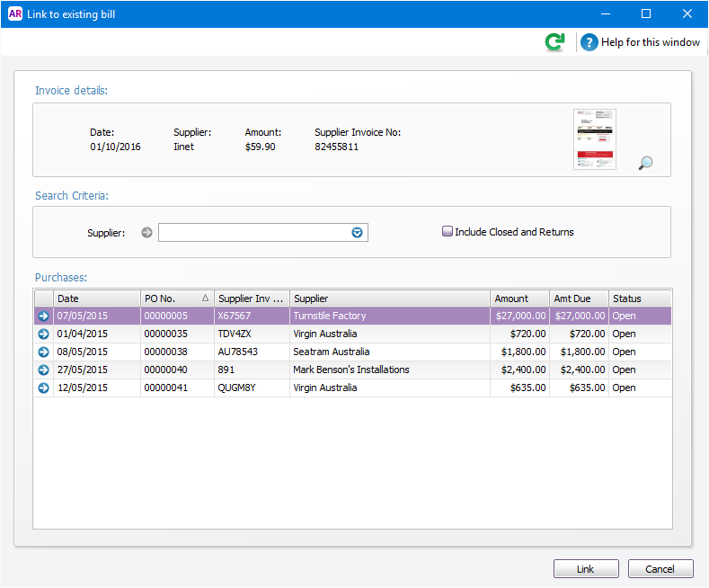The image size is (709, 588).
Task: Click the arrow icon beside Supplier field
Action: point(147,233)
